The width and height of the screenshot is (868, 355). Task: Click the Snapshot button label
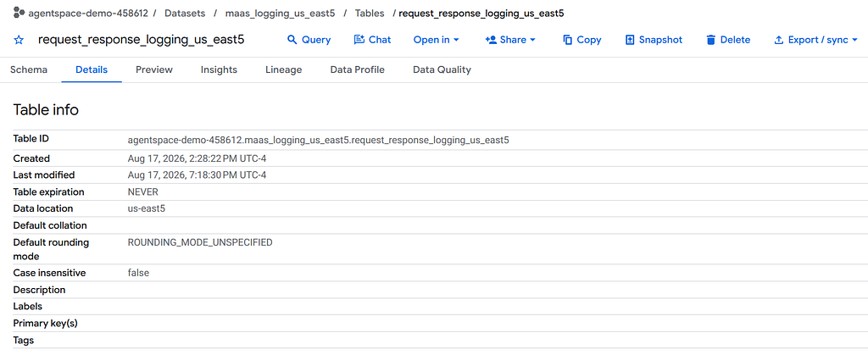[x=660, y=40]
